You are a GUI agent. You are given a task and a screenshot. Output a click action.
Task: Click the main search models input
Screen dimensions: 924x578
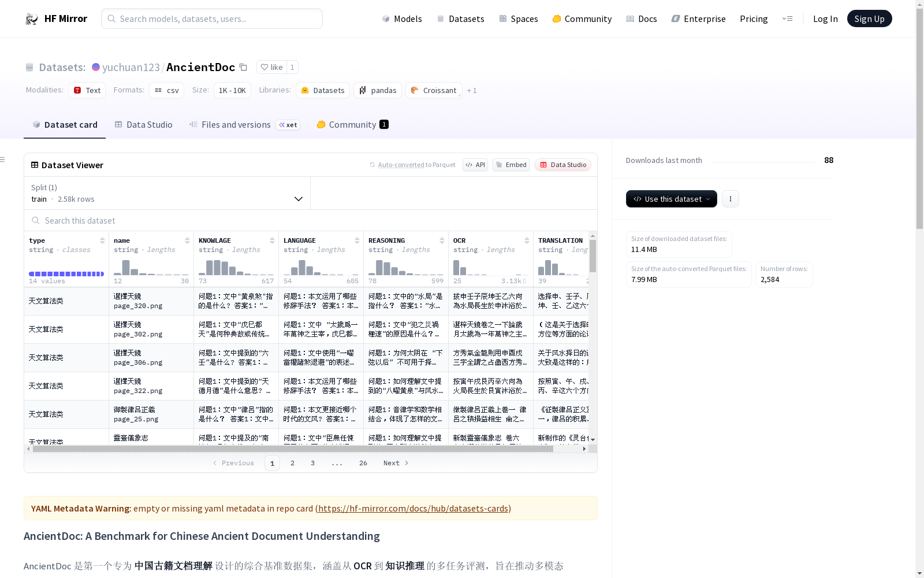coord(212,18)
